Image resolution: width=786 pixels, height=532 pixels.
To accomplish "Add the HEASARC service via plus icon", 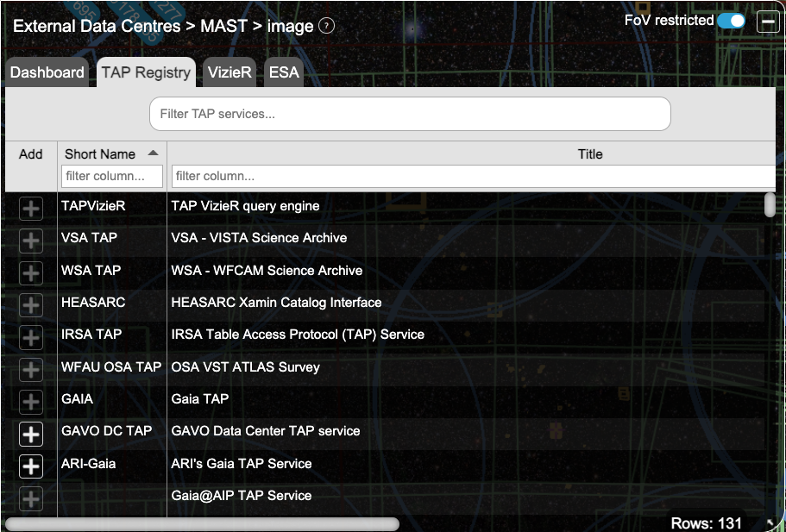I will click(x=31, y=305).
